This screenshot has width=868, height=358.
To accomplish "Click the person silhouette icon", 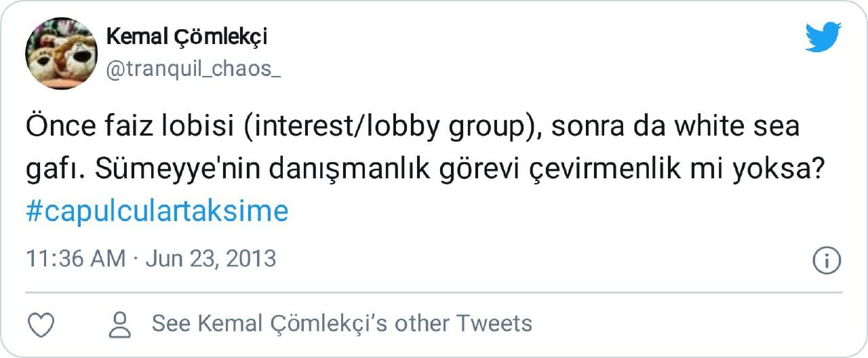I will coord(120,324).
